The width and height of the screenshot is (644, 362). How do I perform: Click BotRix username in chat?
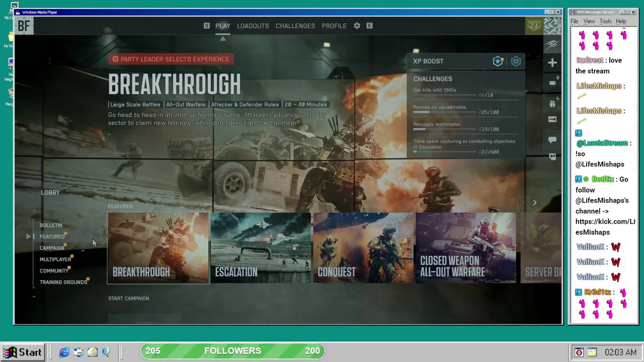point(603,179)
